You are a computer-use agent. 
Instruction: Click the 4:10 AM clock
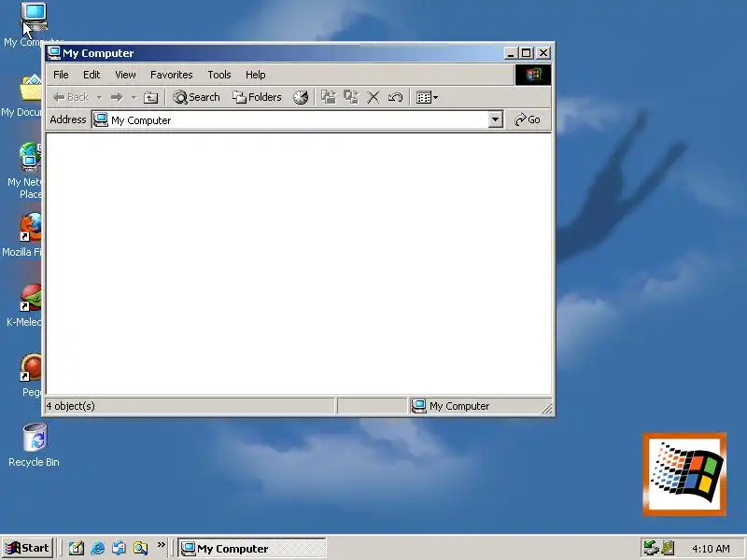tap(711, 549)
